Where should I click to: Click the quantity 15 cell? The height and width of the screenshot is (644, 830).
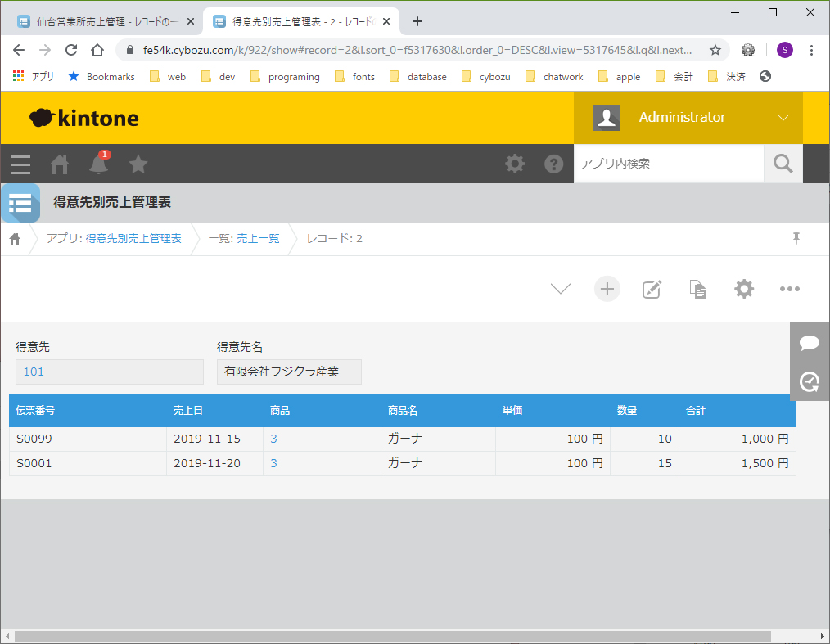coord(645,463)
